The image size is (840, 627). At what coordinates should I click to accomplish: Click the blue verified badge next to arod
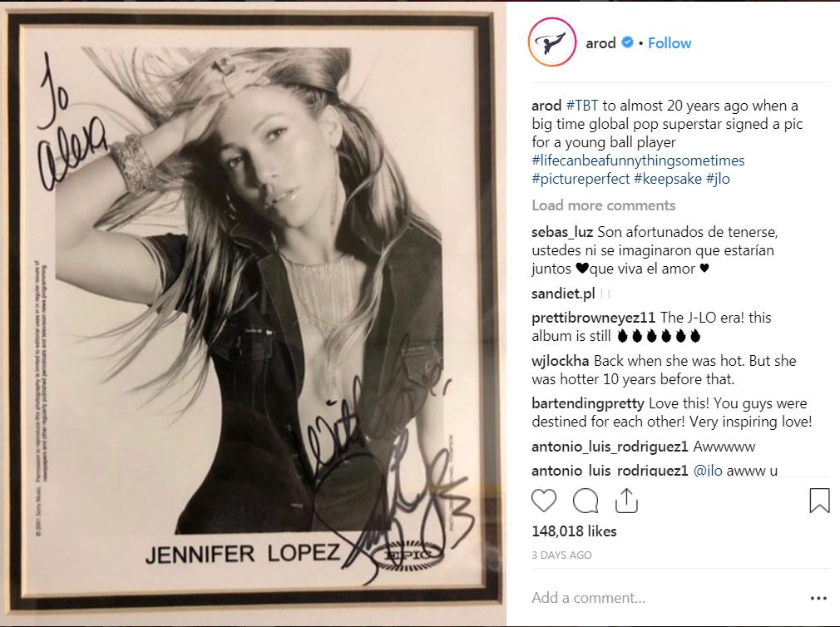(627, 42)
